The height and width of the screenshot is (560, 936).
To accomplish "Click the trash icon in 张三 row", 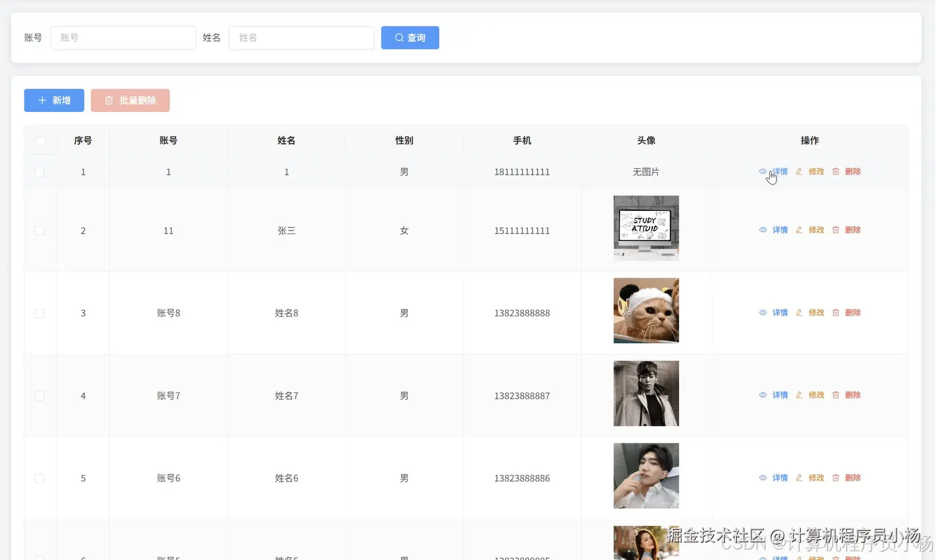I will pos(836,230).
